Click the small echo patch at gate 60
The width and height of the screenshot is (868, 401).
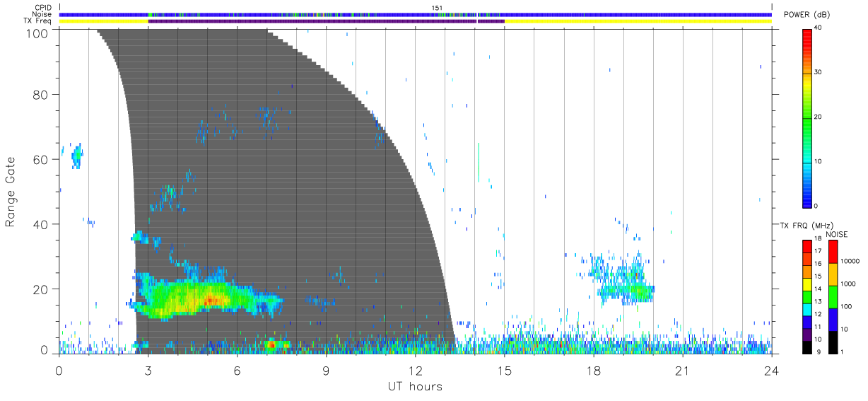76,156
